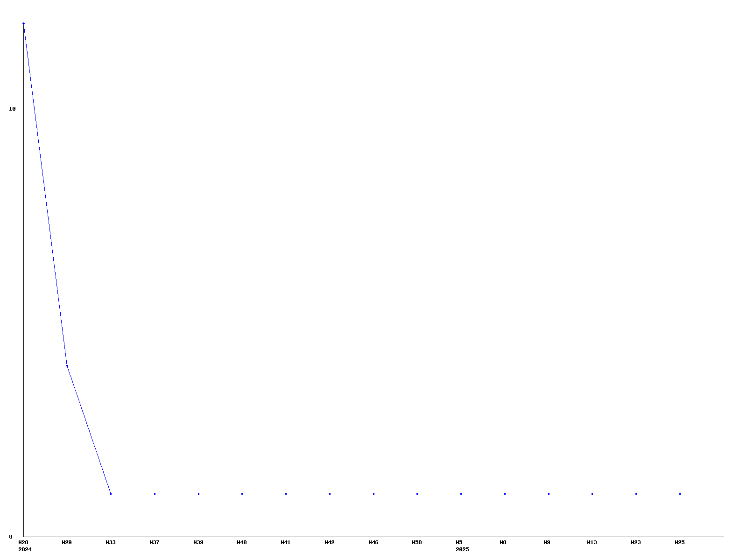This screenshot has height=560, width=747.
Task: Click the W29 x-axis label
Action: 67,542
